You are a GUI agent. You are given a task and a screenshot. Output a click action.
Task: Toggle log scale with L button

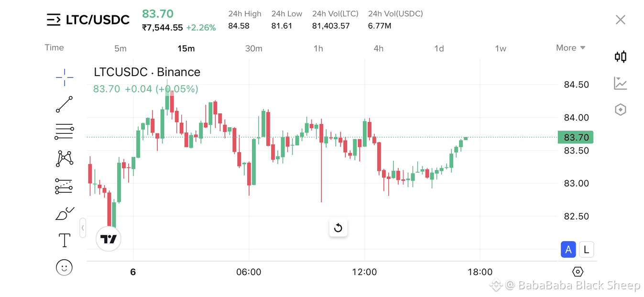586,250
